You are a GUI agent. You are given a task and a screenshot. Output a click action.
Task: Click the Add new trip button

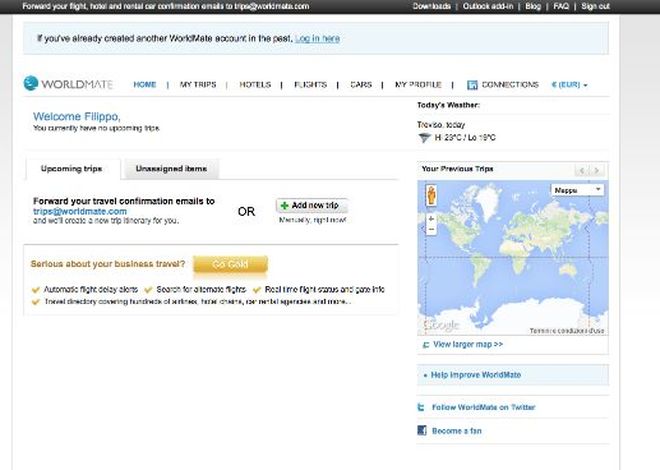312,205
